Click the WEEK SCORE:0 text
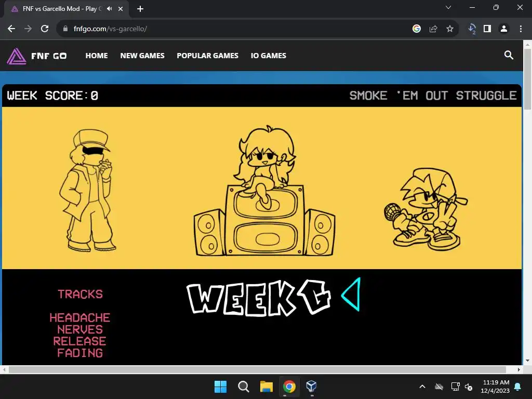532x399 pixels. (x=52, y=96)
